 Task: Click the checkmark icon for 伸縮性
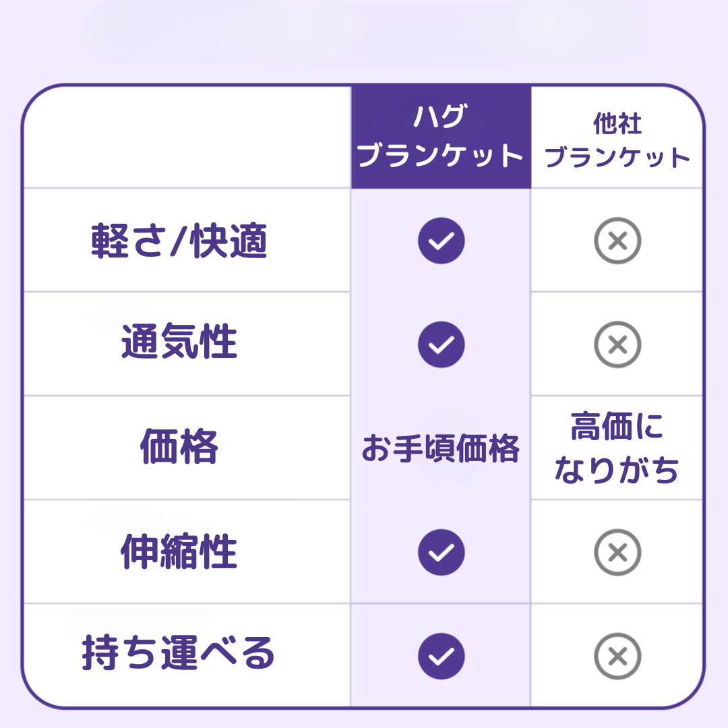coord(441,552)
